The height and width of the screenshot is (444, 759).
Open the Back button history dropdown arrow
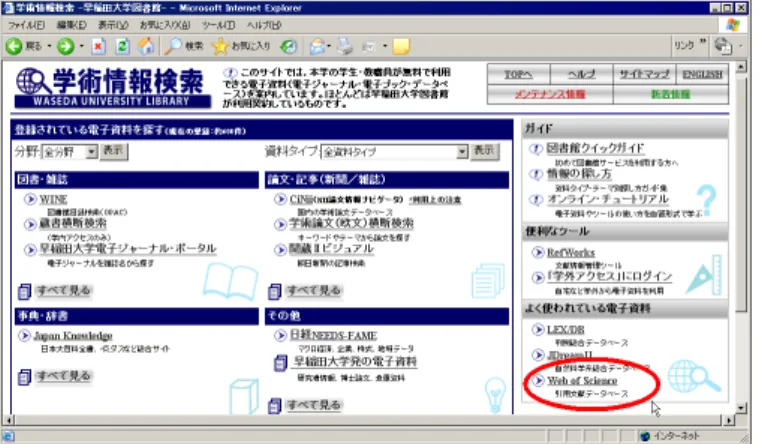(x=49, y=46)
